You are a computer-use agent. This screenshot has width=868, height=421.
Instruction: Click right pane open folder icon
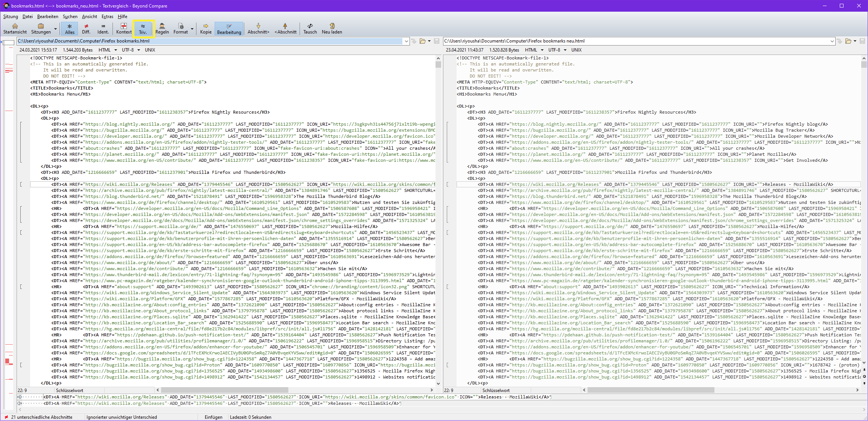point(848,41)
